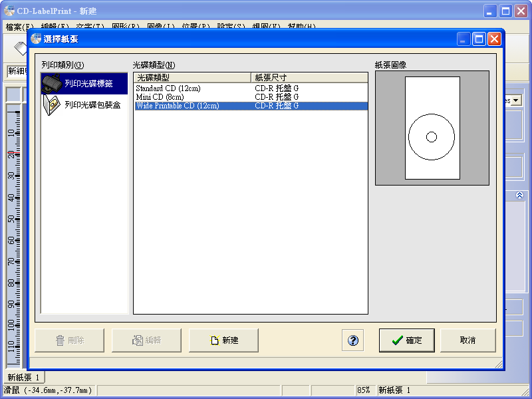Open help with the question mark icon
This screenshot has height=399, width=532.
tap(353, 340)
